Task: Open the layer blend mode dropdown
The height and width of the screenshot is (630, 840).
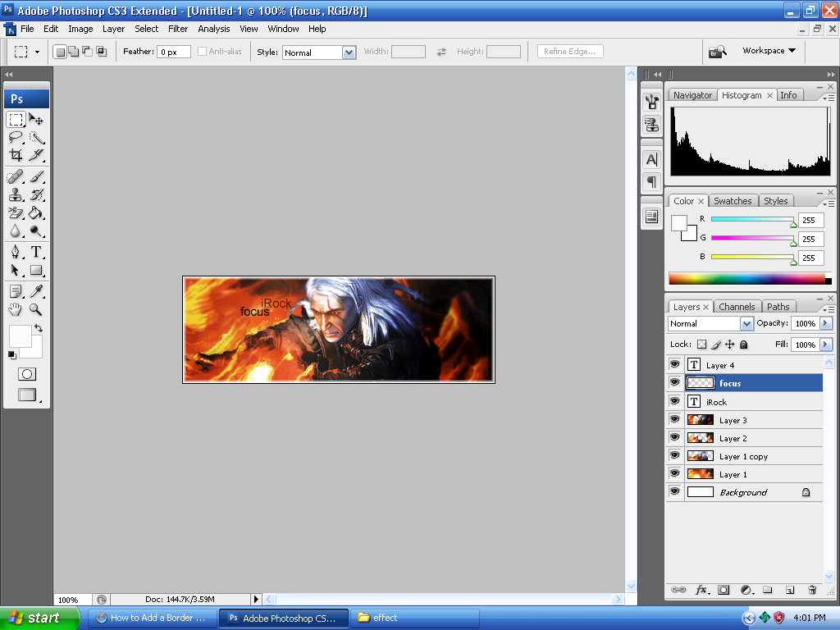Action: pyautogui.click(x=746, y=323)
